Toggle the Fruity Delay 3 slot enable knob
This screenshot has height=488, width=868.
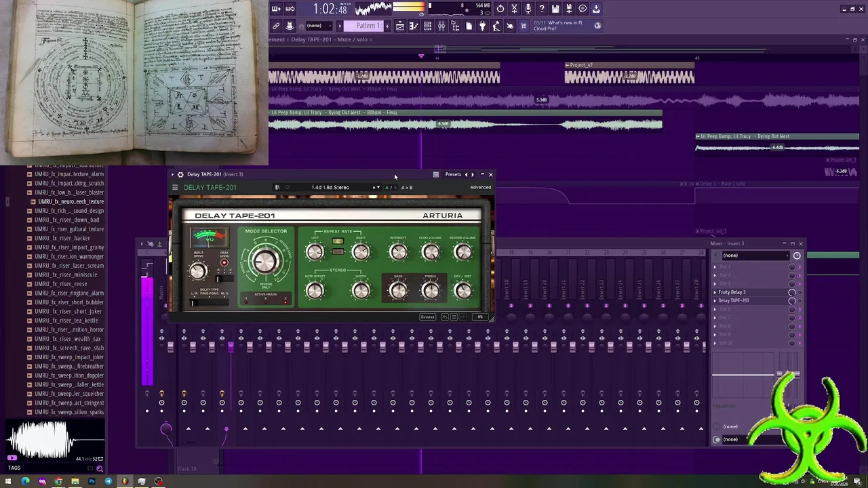click(791, 292)
